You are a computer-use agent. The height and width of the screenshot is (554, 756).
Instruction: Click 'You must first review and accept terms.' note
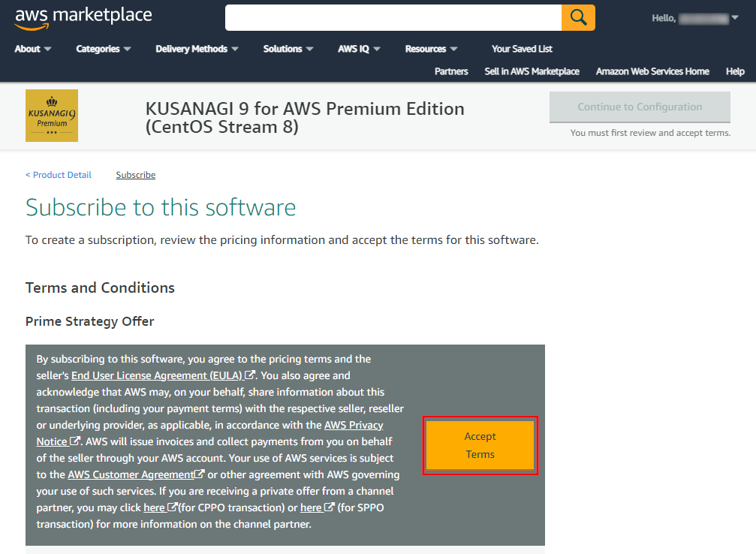(650, 133)
